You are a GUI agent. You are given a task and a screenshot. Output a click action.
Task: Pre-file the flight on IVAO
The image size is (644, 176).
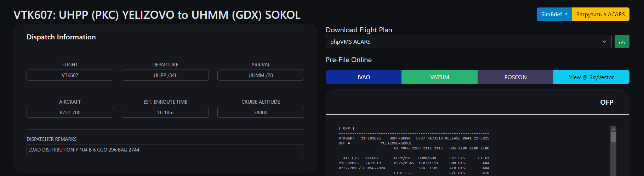364,77
